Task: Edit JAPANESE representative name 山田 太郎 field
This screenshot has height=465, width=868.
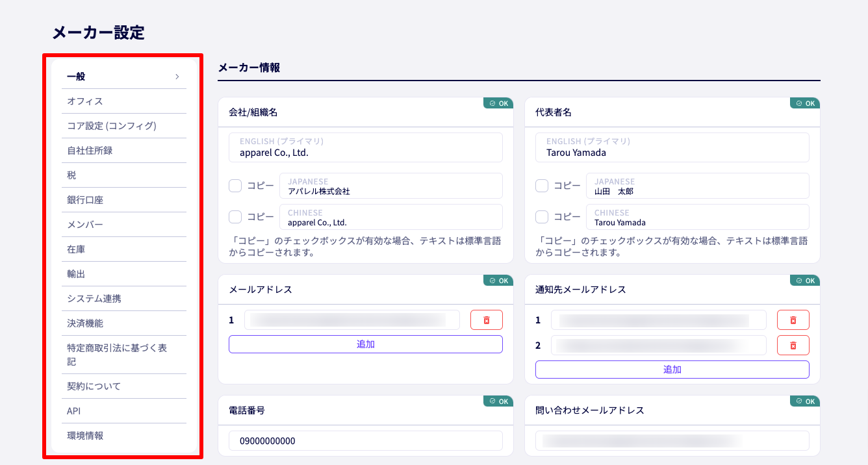Action: point(698,186)
